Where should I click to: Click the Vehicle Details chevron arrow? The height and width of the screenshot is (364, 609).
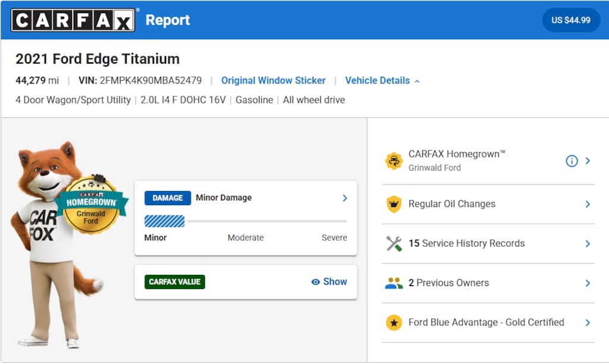417,81
